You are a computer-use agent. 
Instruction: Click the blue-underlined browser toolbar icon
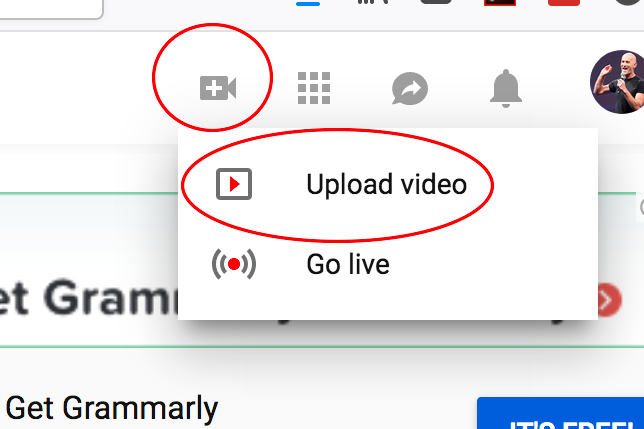308,2
